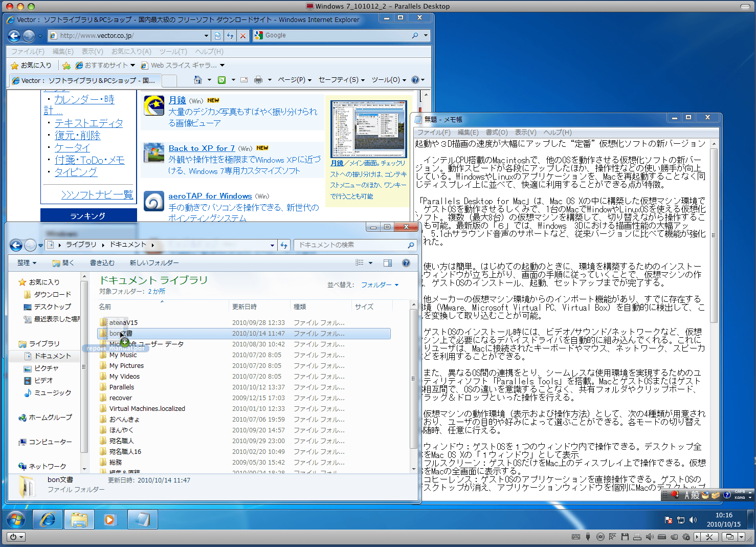Select the Vector browser tab
The width and height of the screenshot is (756, 547).
85,80
